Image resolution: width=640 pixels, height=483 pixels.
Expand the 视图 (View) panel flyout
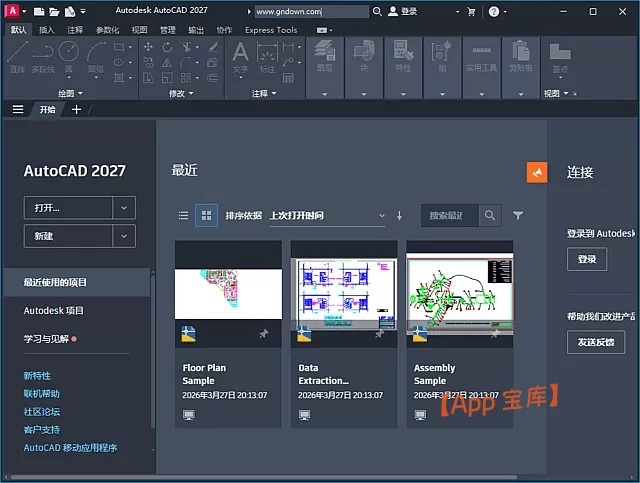556,93
